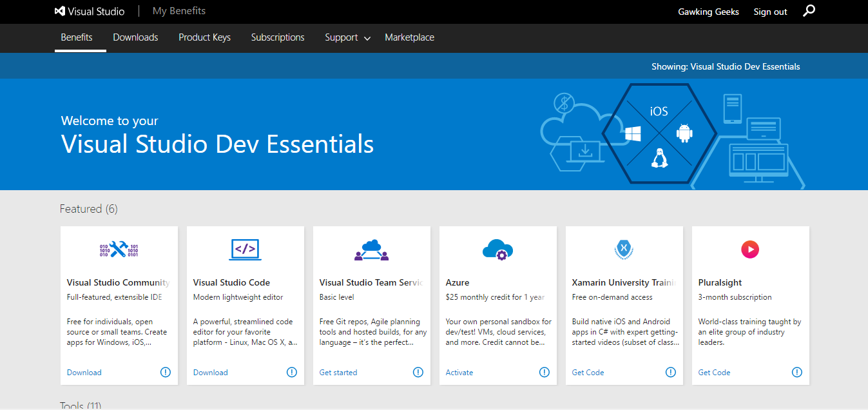Click Gawking Geeks account name
Image resolution: width=868 pixels, height=410 pixels.
(x=708, y=12)
